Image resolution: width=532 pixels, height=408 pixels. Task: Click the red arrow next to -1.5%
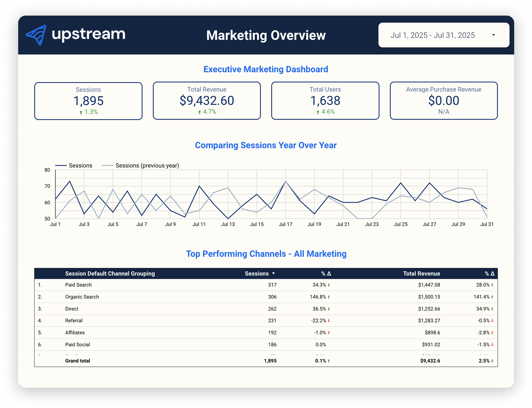(x=492, y=344)
